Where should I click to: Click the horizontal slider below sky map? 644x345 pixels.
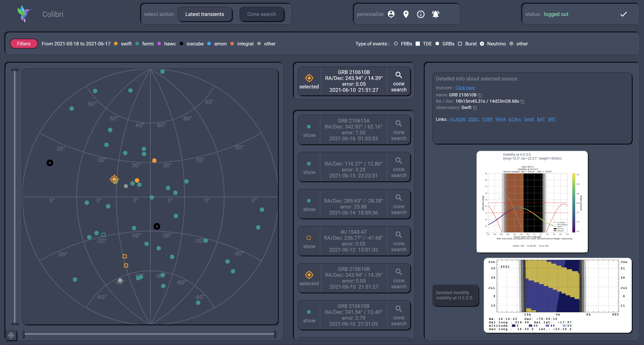point(149,334)
